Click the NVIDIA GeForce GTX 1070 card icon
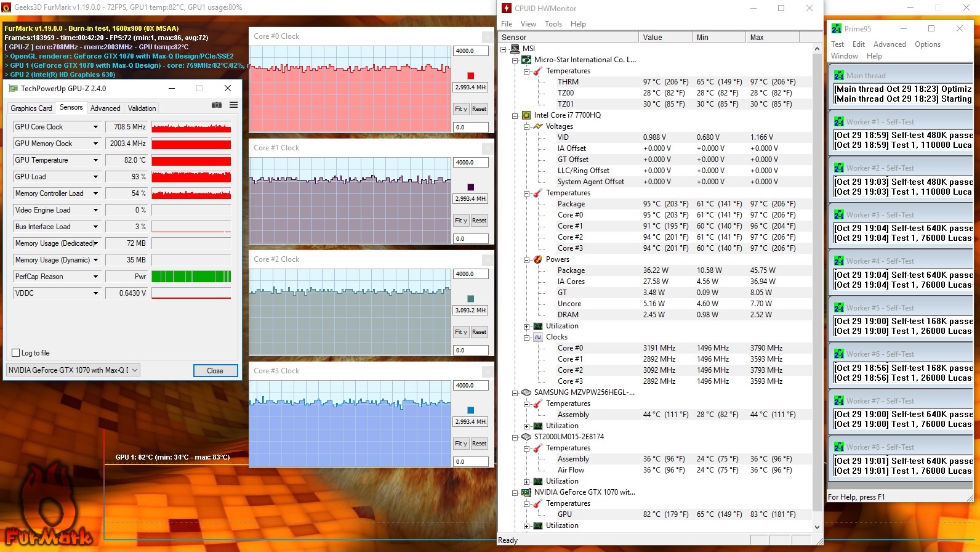 tap(526, 492)
